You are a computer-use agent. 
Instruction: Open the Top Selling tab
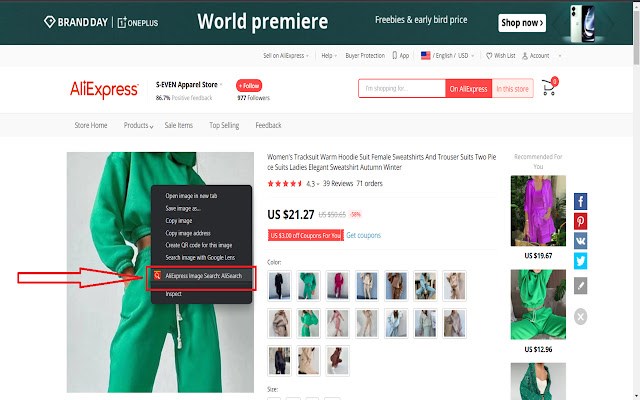pos(224,125)
